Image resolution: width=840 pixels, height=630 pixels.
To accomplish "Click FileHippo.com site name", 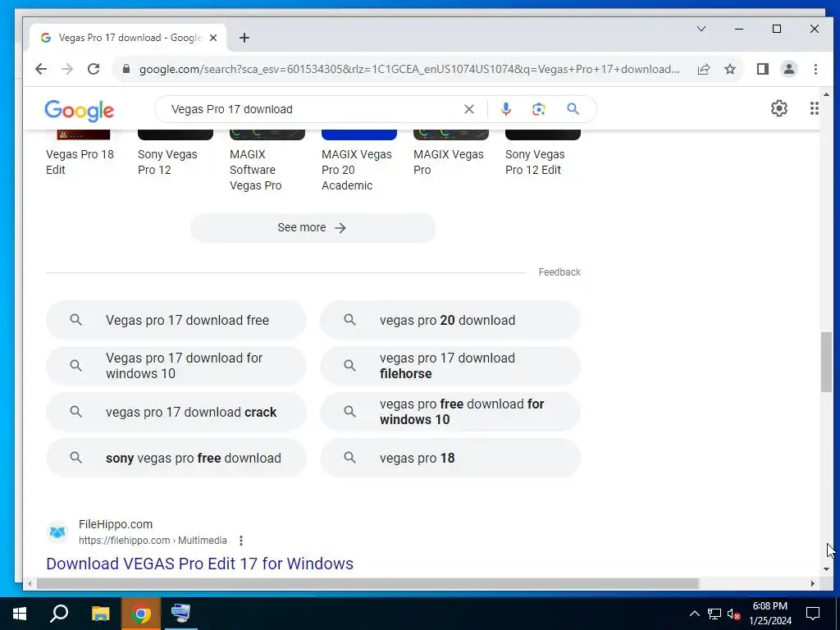I will coord(116,524).
